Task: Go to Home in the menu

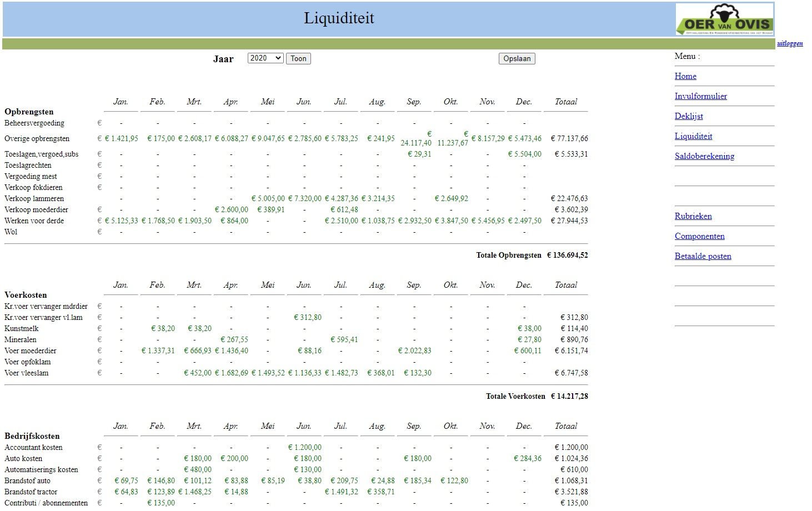Action: tap(685, 76)
